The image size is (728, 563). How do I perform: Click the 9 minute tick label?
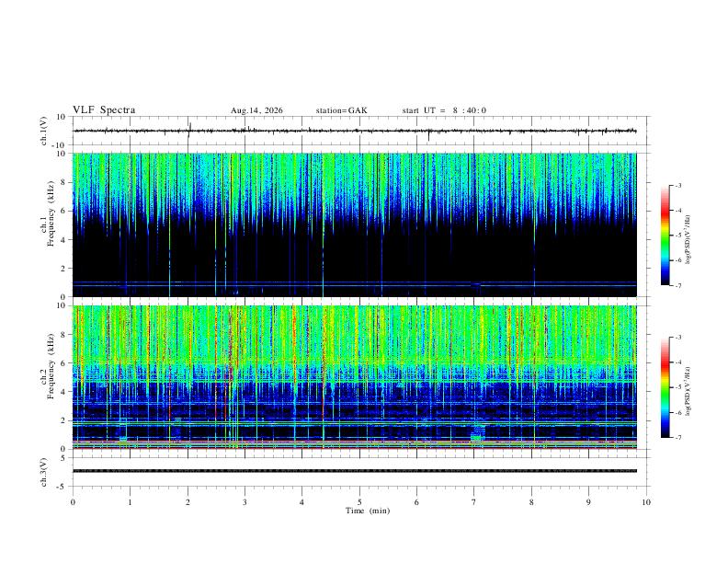[x=588, y=502]
